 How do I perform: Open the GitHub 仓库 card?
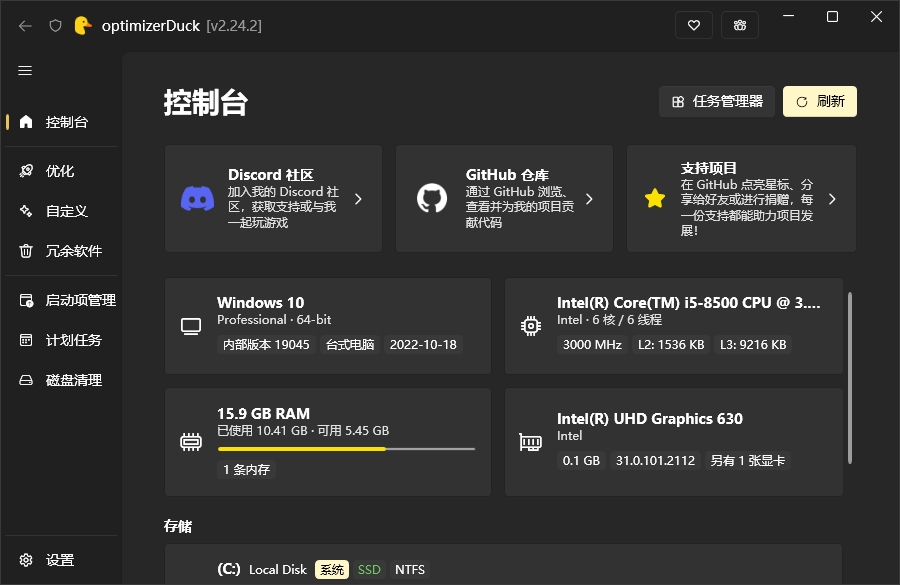point(505,199)
